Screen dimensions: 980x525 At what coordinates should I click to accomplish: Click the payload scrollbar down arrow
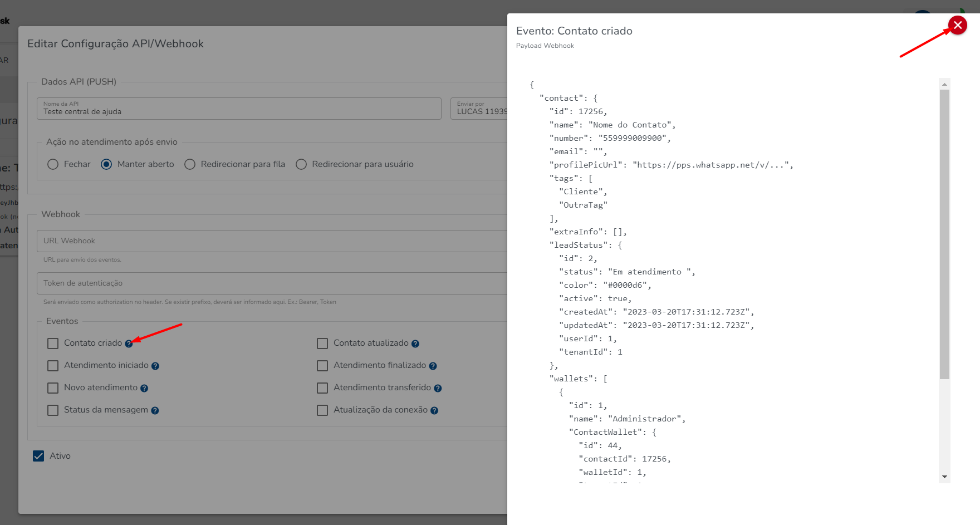click(944, 477)
